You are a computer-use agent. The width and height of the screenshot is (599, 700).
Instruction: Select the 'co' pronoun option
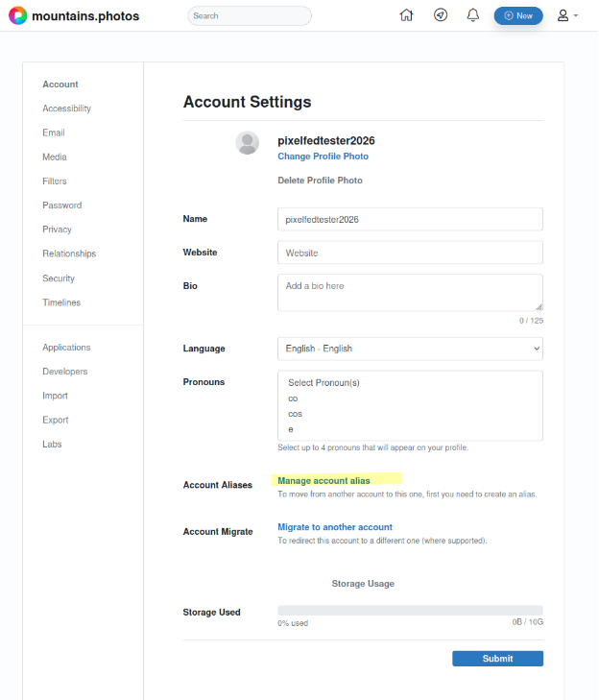click(x=293, y=398)
